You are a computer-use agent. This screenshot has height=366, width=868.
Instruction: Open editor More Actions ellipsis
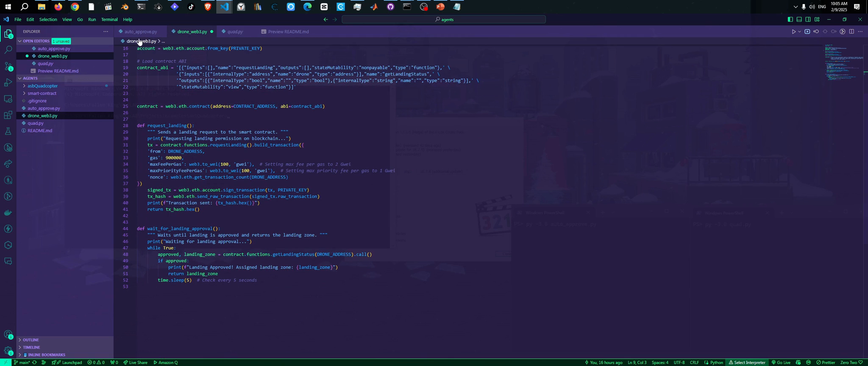pos(860,32)
